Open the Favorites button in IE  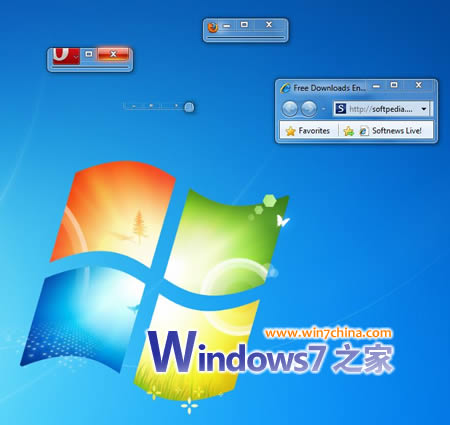[308, 131]
